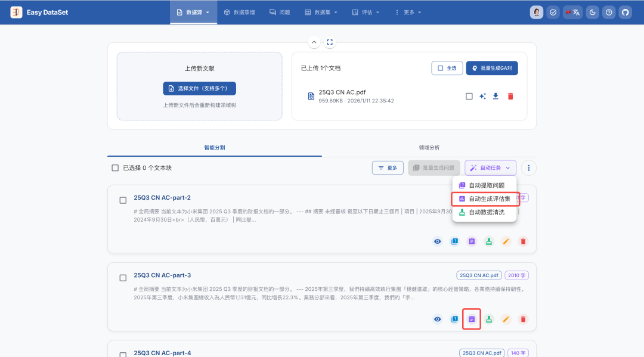Generate questions for 25Q3 CN AC-part-2
The height and width of the screenshot is (357, 644).
454,241
